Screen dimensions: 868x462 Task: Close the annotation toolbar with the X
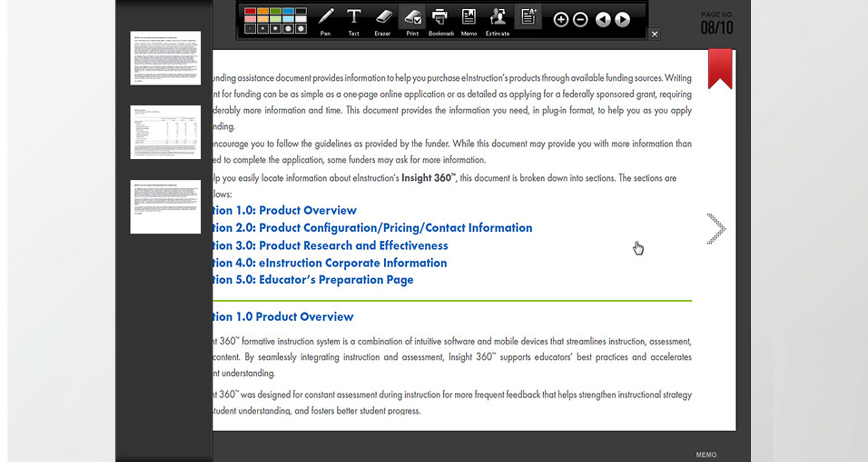click(654, 35)
